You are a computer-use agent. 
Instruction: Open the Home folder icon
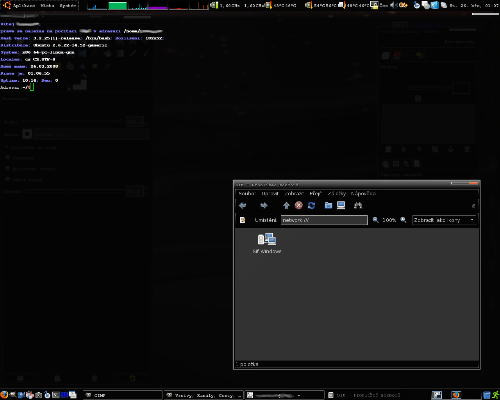coord(328,205)
